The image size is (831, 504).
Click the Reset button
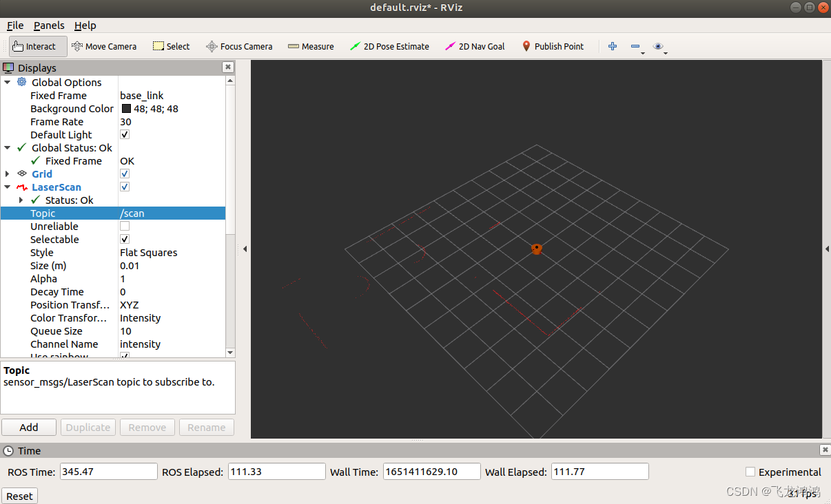pos(19,496)
